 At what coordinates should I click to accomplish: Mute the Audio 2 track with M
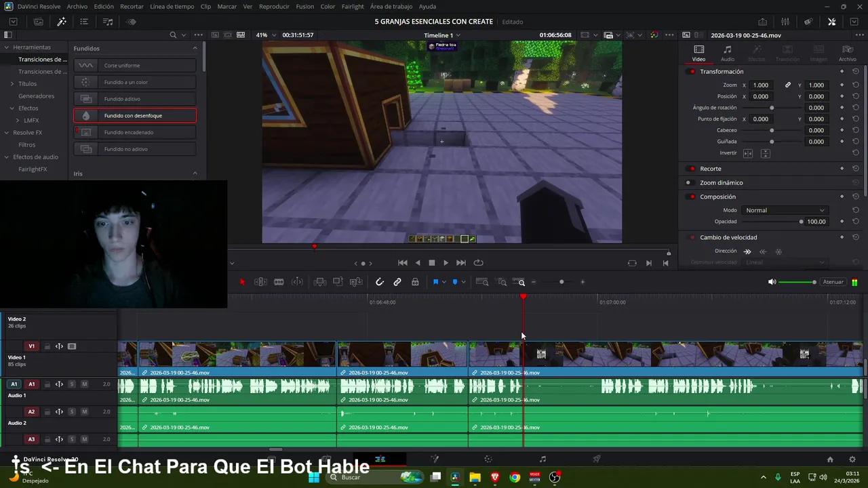point(84,412)
